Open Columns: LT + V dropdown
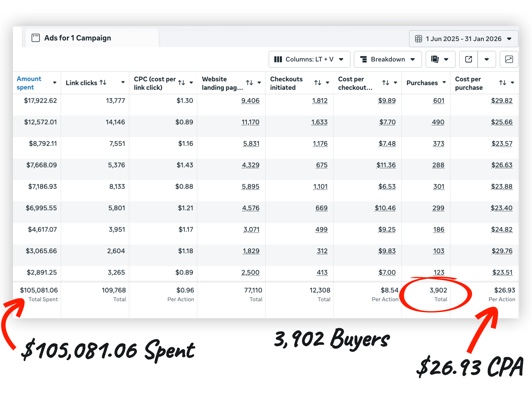 tap(309, 59)
